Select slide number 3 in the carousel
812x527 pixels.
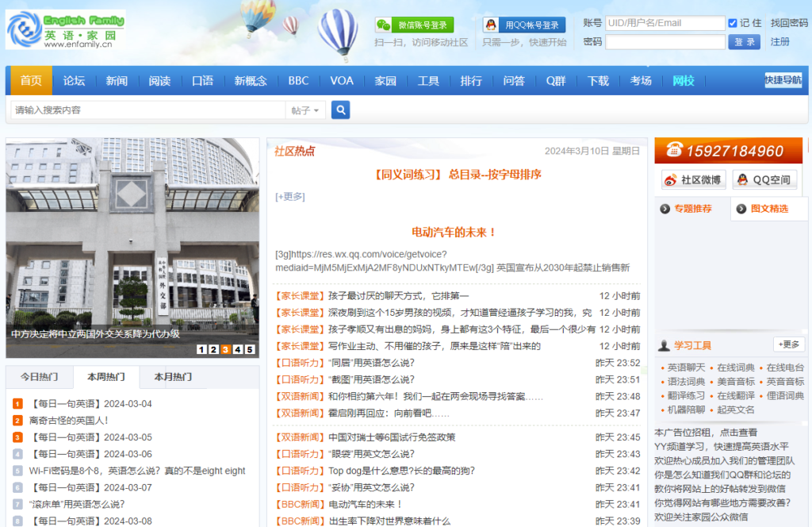click(x=226, y=349)
